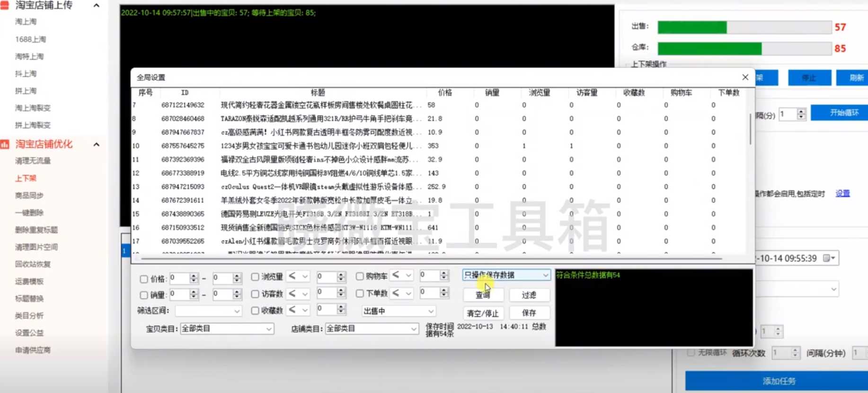The height and width of the screenshot is (393, 868).
Task: Open the 出售中 status dropdown
Action: (399, 311)
